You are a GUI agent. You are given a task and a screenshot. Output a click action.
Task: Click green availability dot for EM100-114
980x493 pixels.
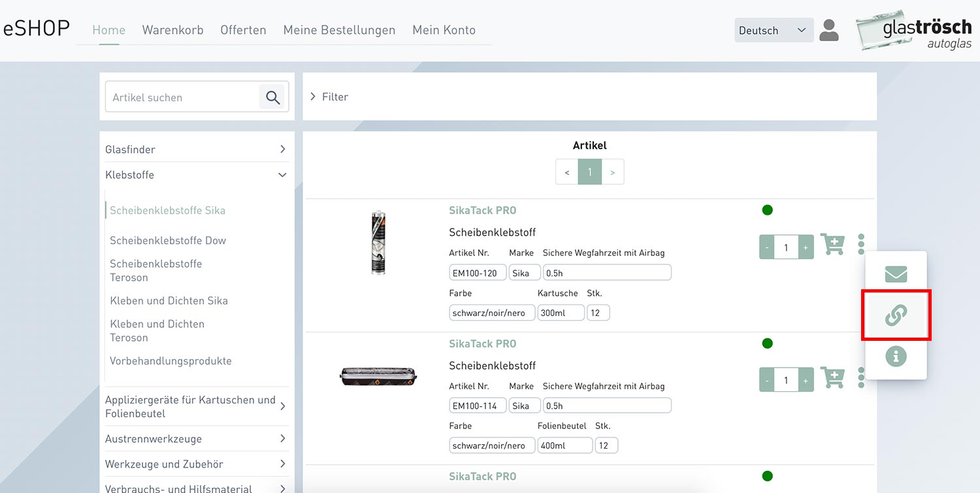coord(768,343)
